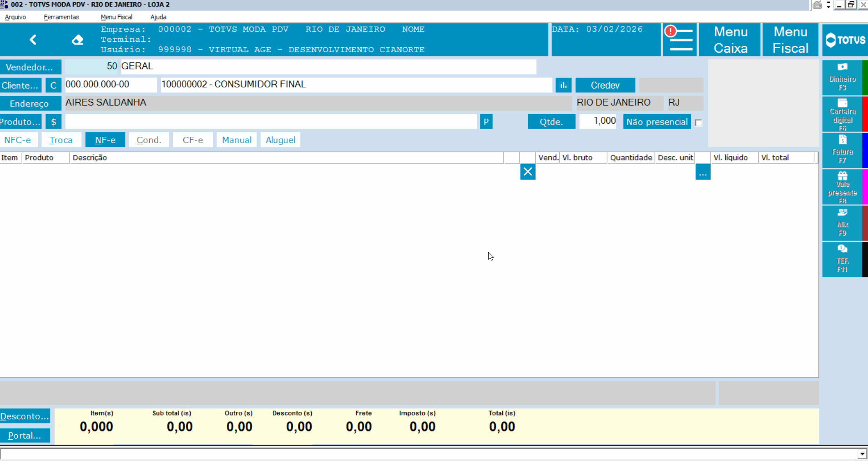Click the Descrição column header
The image size is (868, 461).
(x=287, y=158)
